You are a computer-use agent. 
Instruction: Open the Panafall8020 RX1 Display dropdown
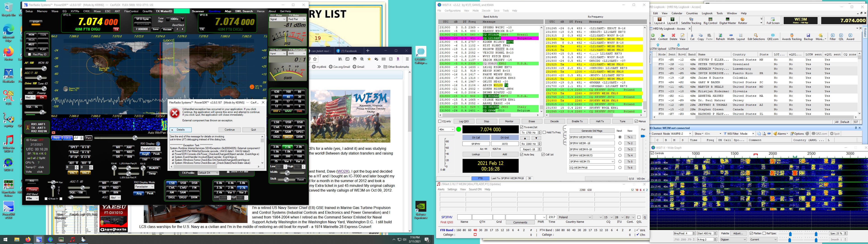click(150, 149)
